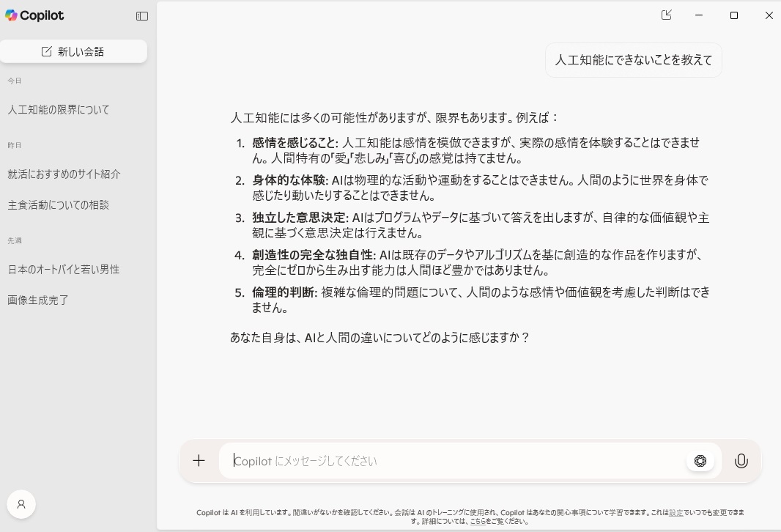781x532 pixels.
Task: Collapse the sidebar with the panel icon
Action: pyautogui.click(x=142, y=16)
